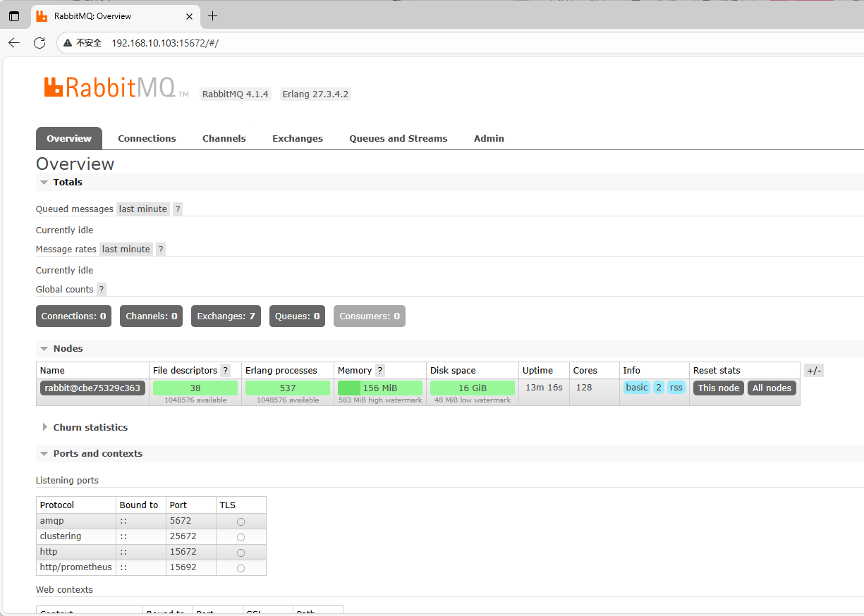Click Exchanges: 7 count button

pyautogui.click(x=226, y=316)
